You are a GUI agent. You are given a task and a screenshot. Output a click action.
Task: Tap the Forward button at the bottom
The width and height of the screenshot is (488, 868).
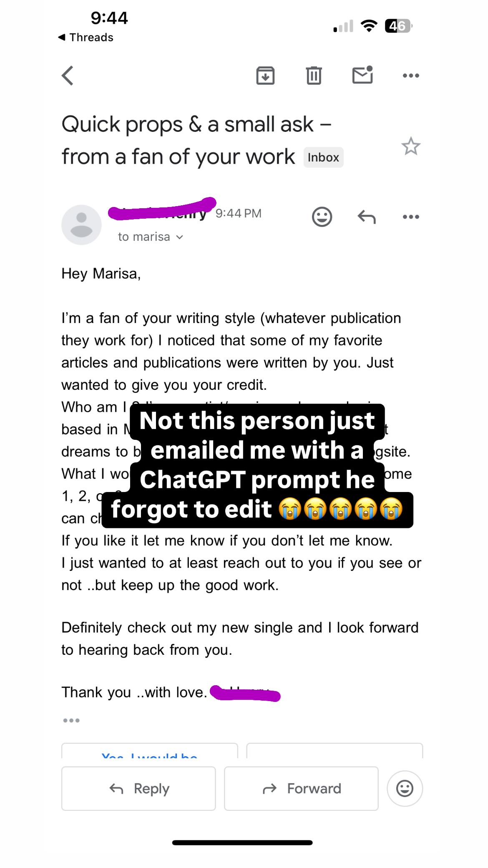pos(301,788)
